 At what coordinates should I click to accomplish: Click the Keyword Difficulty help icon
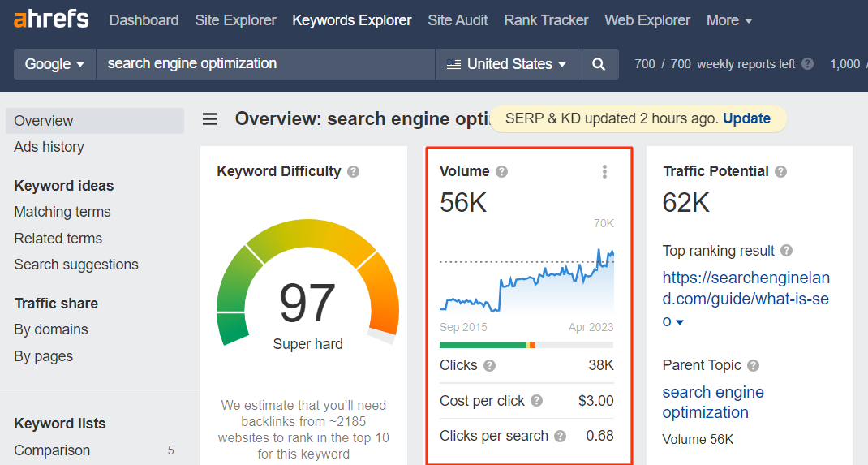[353, 171]
